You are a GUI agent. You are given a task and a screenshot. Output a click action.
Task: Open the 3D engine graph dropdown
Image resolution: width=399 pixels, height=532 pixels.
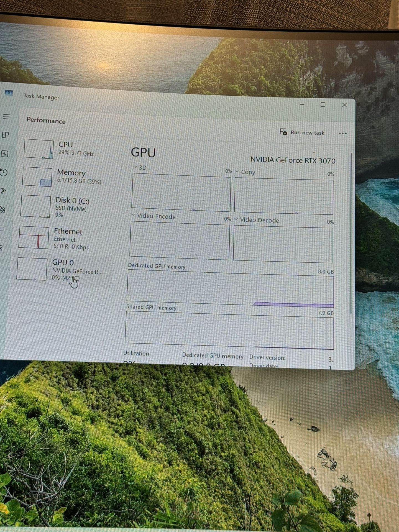[135, 167]
